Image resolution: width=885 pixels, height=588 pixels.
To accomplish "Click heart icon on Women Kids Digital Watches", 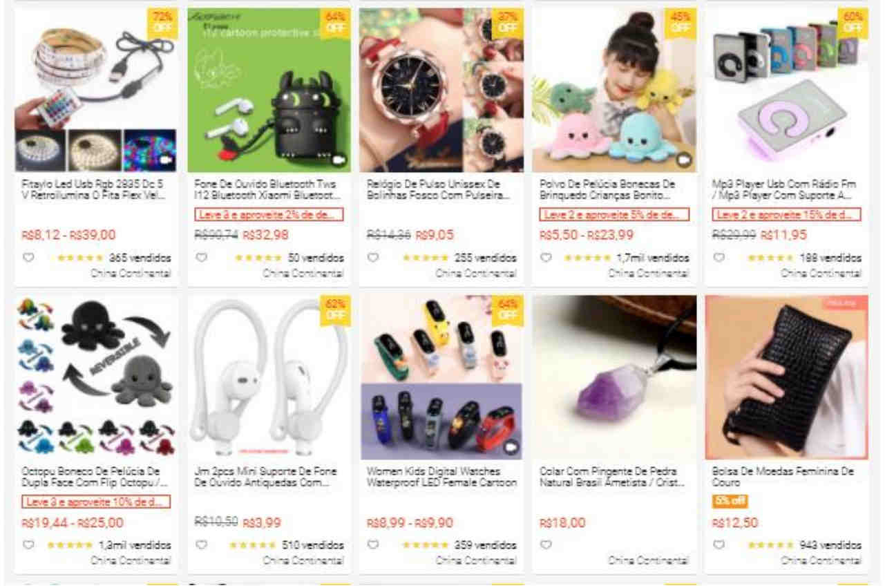I will [x=373, y=544].
